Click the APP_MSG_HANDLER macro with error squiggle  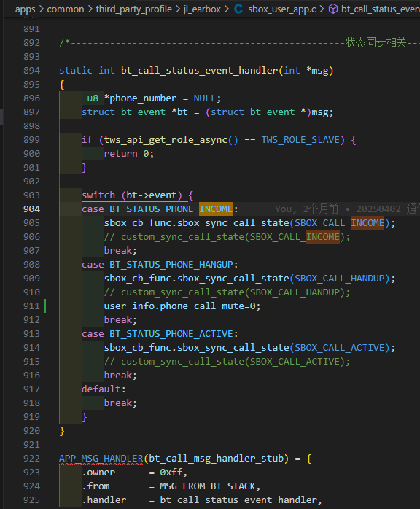coord(101,459)
